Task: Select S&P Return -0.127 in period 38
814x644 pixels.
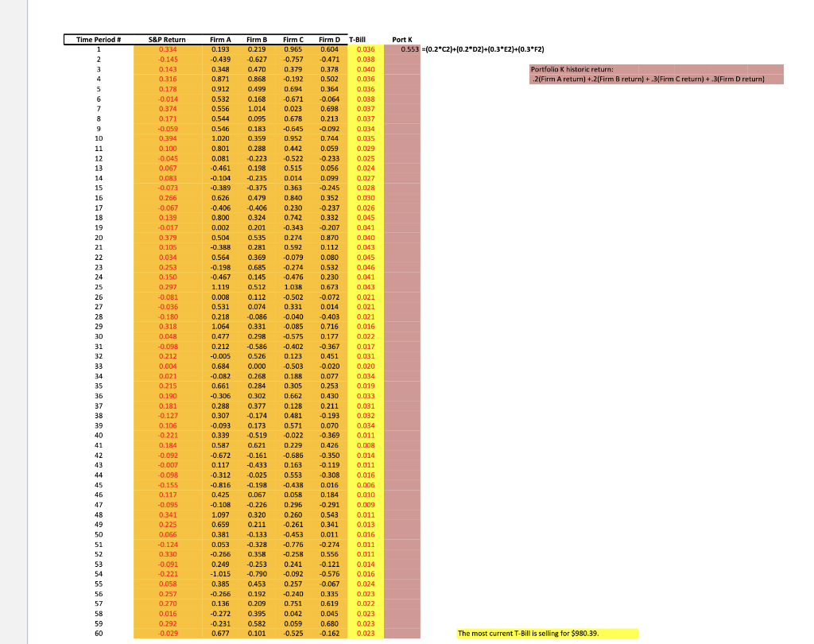Action: coord(168,416)
